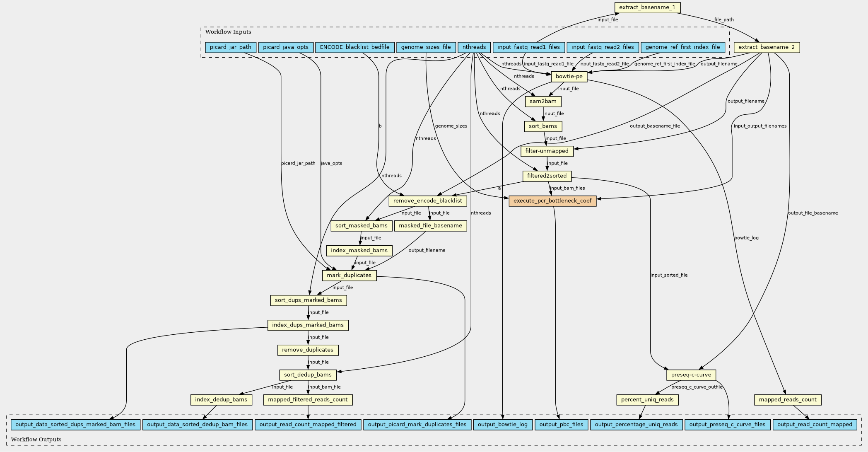Select the sort_dedup_bams step

click(x=307, y=375)
